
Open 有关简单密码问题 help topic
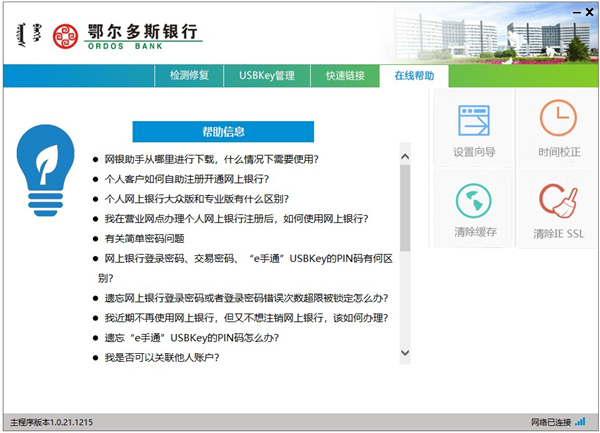click(144, 239)
